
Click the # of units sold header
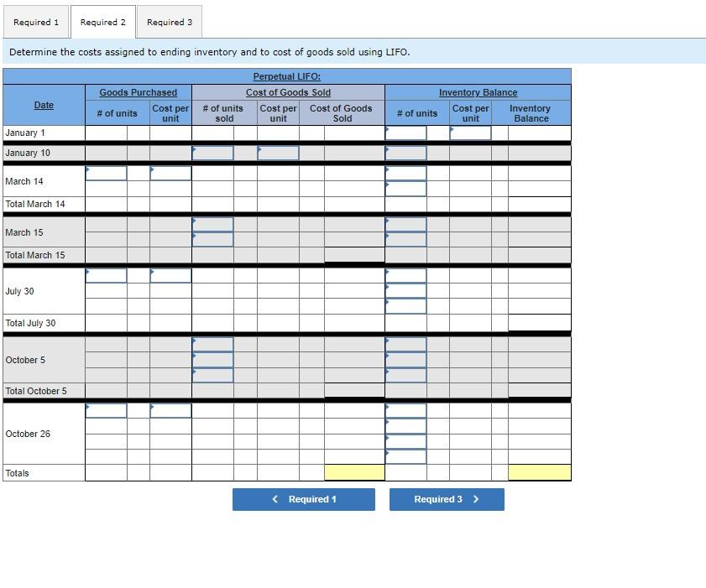click(222, 113)
